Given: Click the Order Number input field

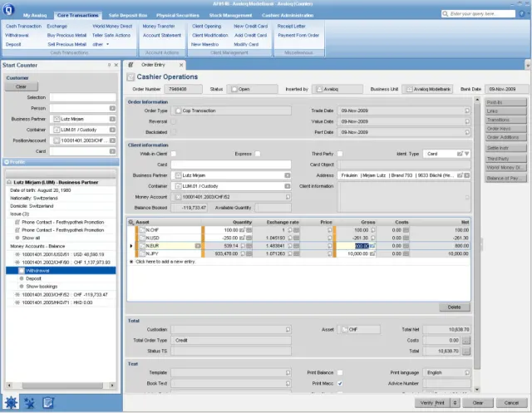Looking at the screenshot, I should 182,90.
